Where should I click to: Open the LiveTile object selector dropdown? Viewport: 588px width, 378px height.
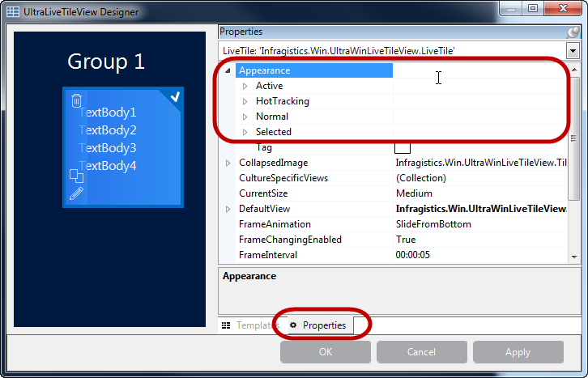(x=573, y=50)
